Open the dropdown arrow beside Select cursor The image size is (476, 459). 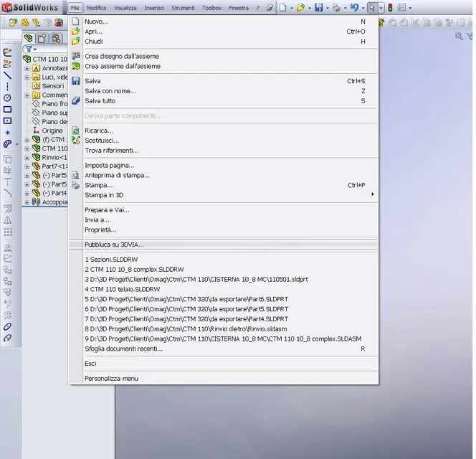tap(381, 8)
